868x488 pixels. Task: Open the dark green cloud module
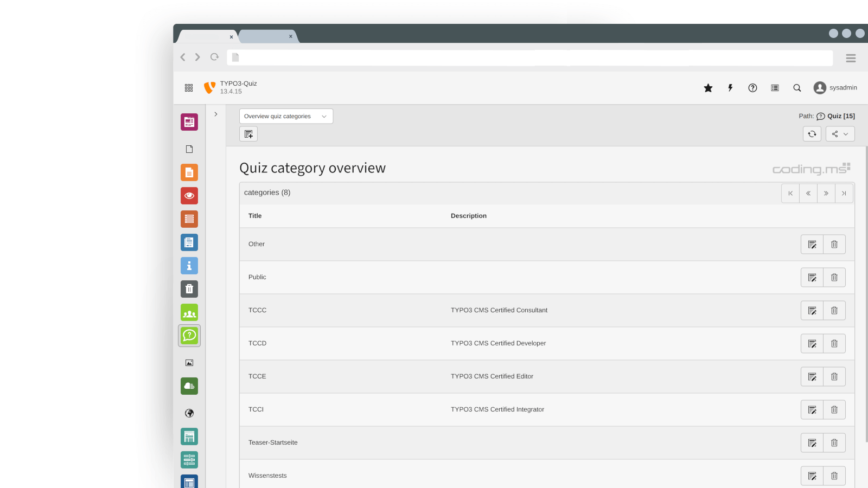tap(189, 386)
